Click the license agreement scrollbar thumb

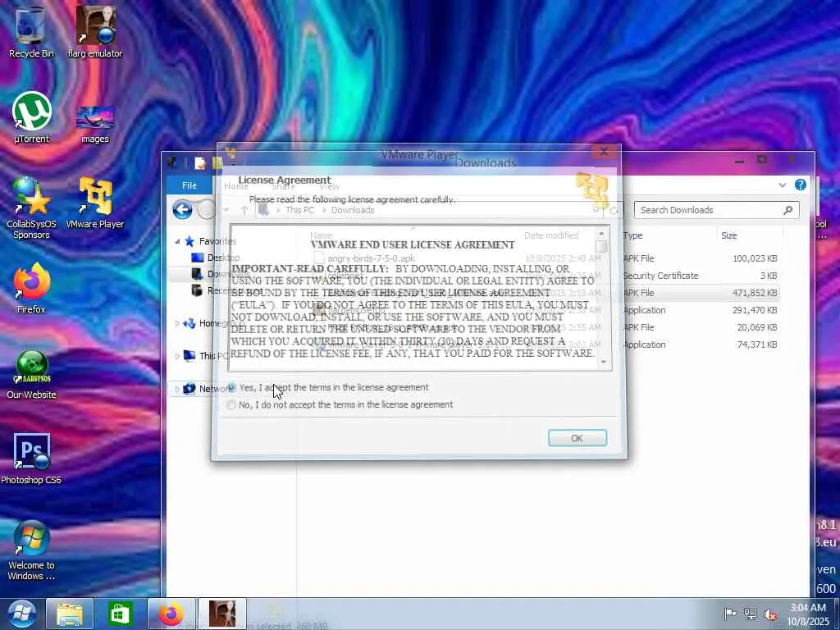(x=601, y=246)
